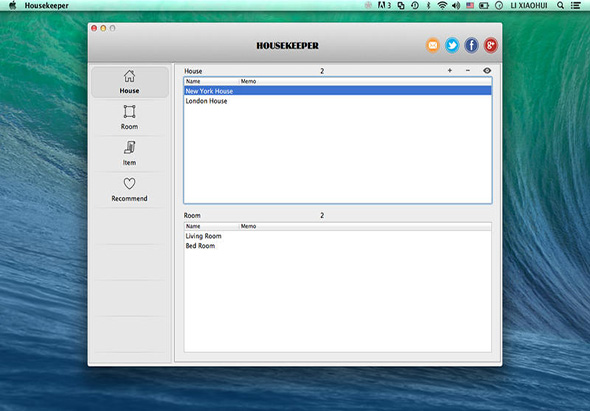Open Spotlight search in menu bar
This screenshot has width=590, height=411.
point(561,5)
